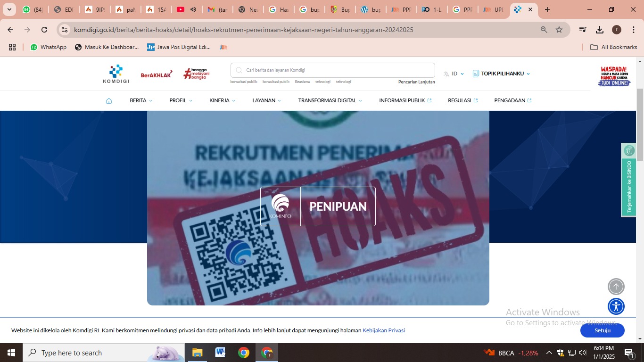Click the scroll-to-top arrow button
The height and width of the screenshot is (362, 644).
tap(616, 286)
